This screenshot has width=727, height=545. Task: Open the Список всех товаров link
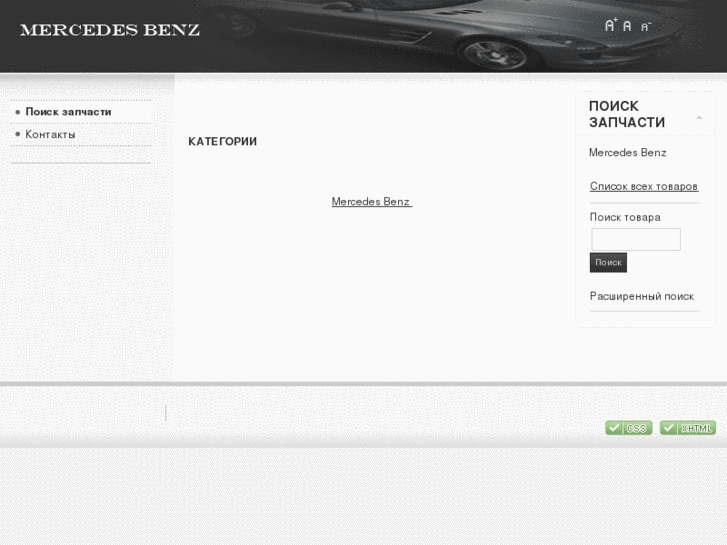(x=644, y=186)
